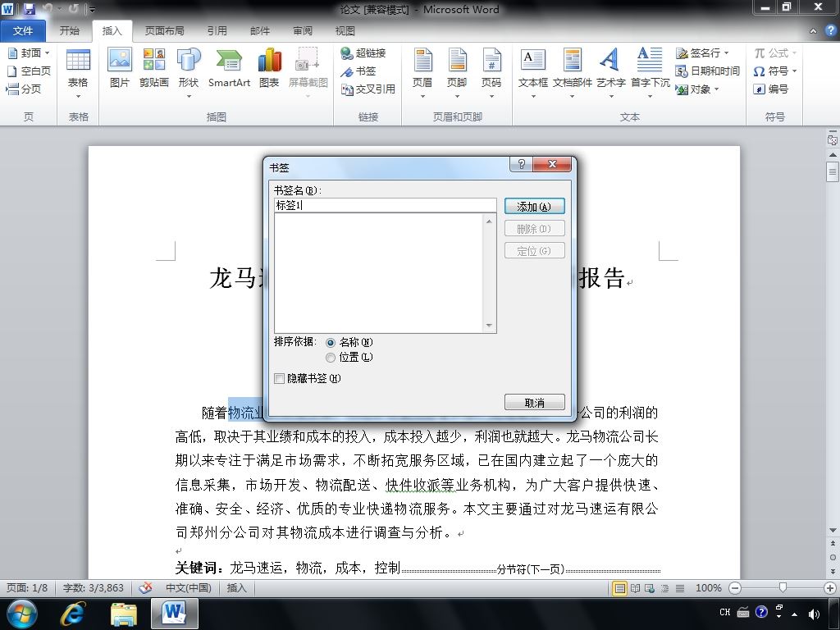
Task: Click 页面 1/8 page indicator
Action: point(27,587)
